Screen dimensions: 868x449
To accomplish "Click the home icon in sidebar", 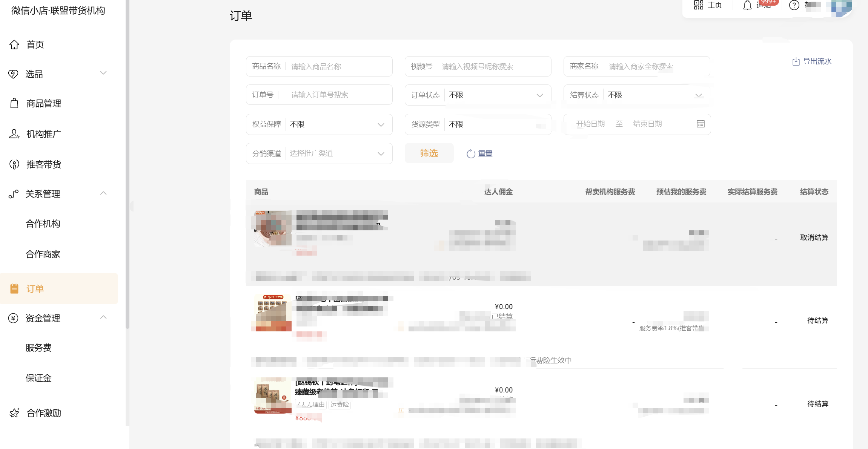I will tap(14, 44).
